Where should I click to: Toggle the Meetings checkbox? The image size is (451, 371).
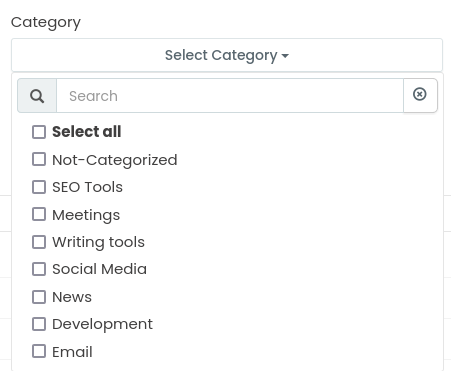click(x=39, y=214)
